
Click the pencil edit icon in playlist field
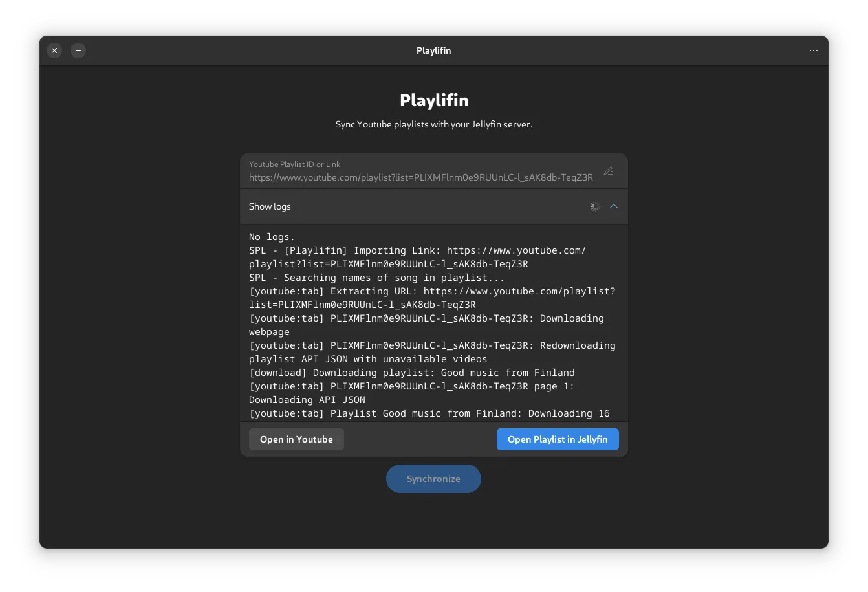click(x=608, y=171)
